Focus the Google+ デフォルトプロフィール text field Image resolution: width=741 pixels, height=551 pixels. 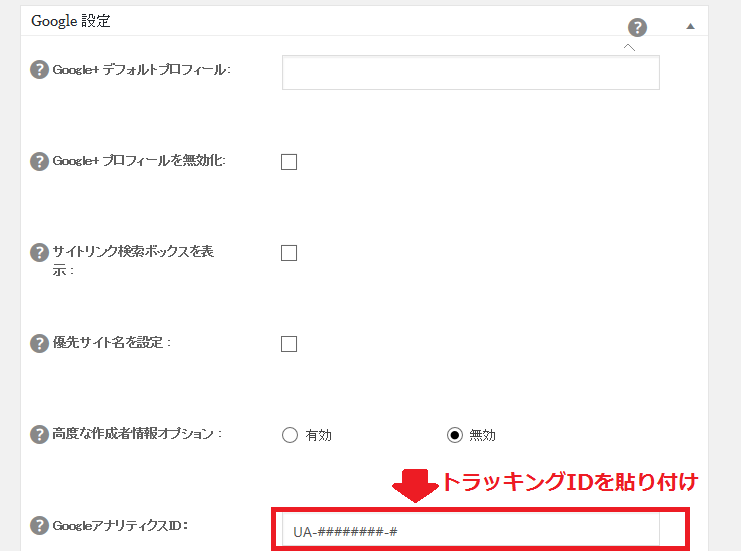point(471,72)
